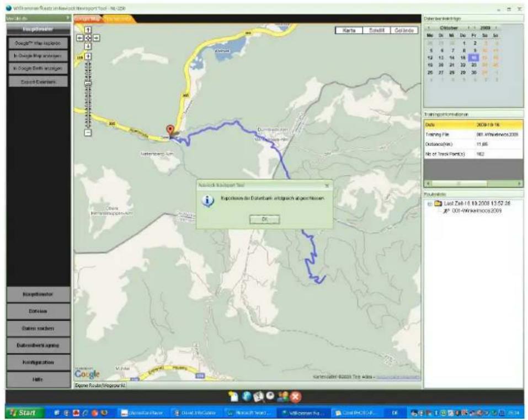
Task: Close the export message dialog
Action: [x=326, y=185]
